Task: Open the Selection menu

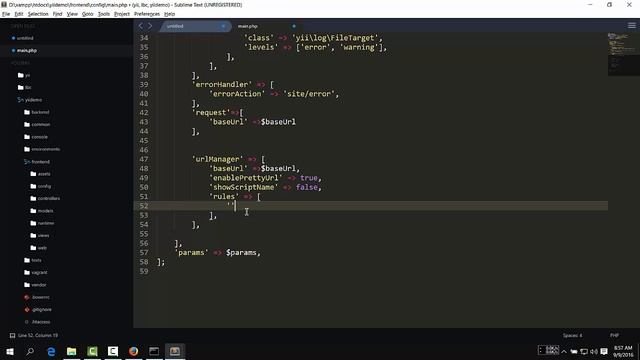Action: 38,14
